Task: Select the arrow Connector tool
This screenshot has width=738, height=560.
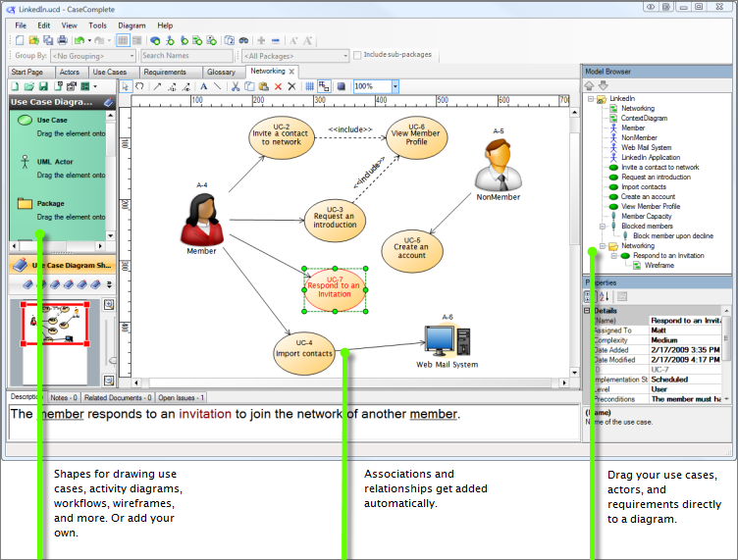Action: click(157, 86)
